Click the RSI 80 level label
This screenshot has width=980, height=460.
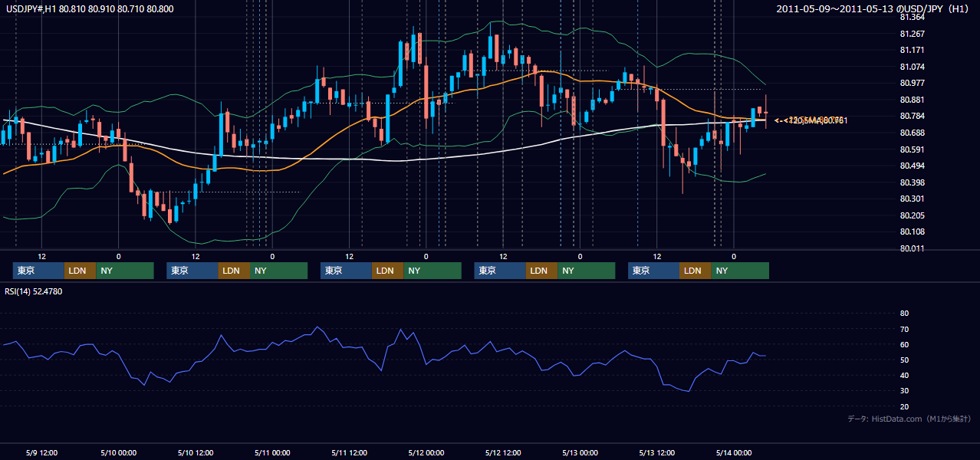point(904,314)
